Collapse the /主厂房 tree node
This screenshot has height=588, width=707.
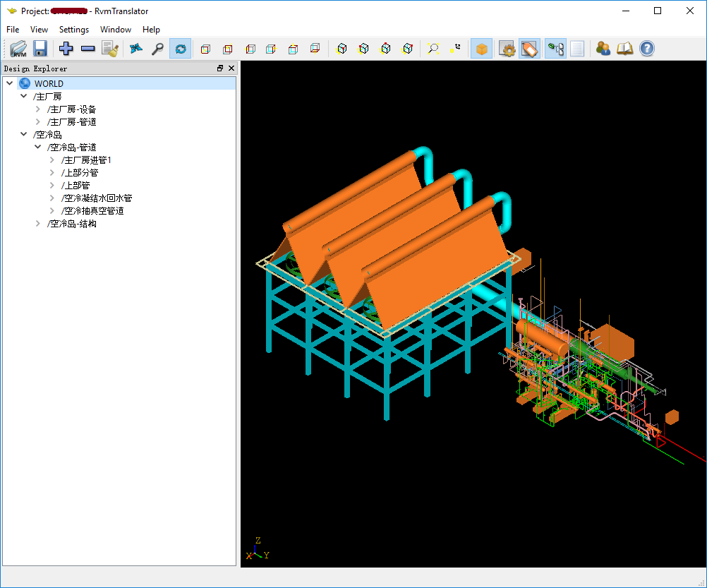(x=24, y=97)
